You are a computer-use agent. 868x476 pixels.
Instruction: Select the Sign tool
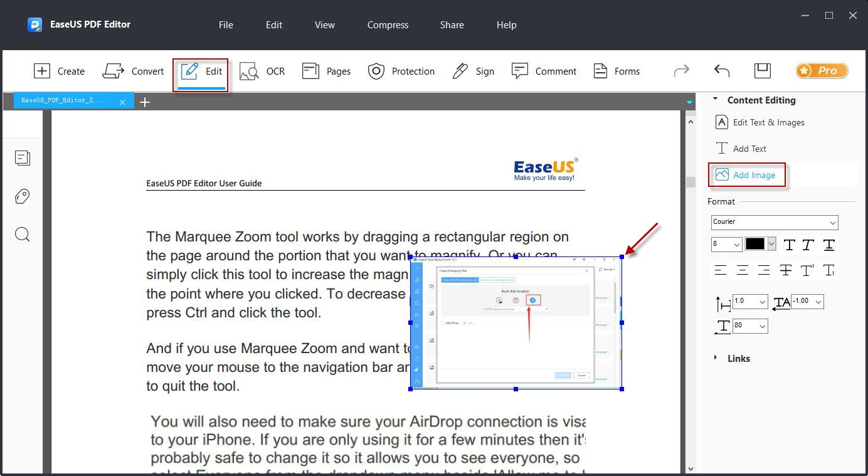tap(474, 71)
